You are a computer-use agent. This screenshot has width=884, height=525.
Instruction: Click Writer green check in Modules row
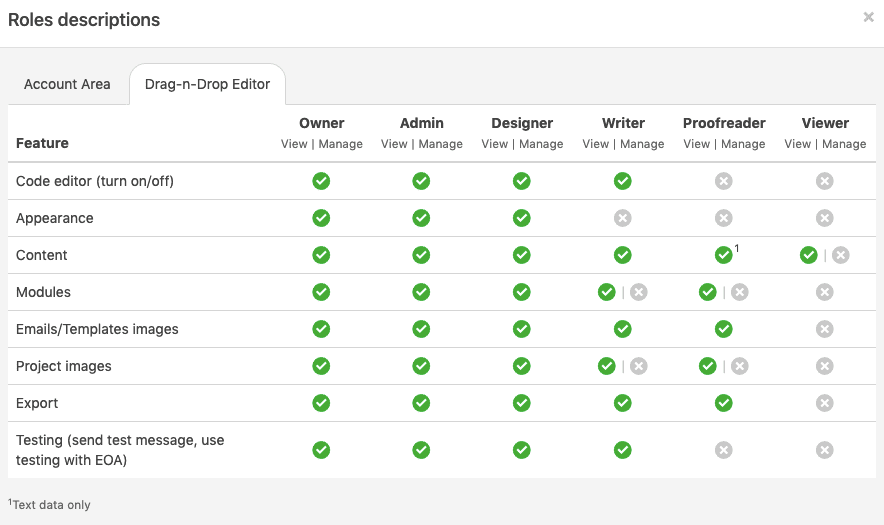tap(607, 292)
